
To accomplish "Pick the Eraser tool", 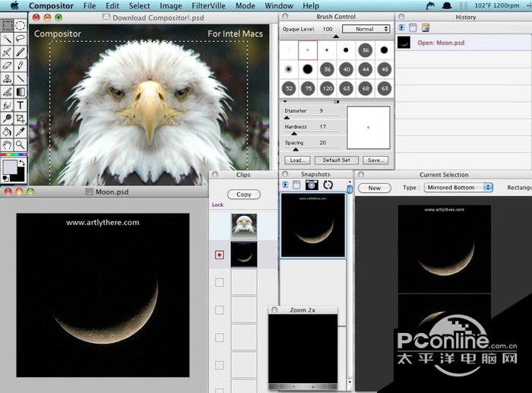I will (x=7, y=65).
